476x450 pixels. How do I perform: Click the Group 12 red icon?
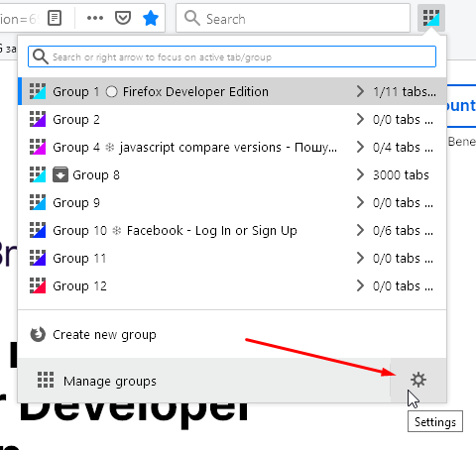click(38, 285)
